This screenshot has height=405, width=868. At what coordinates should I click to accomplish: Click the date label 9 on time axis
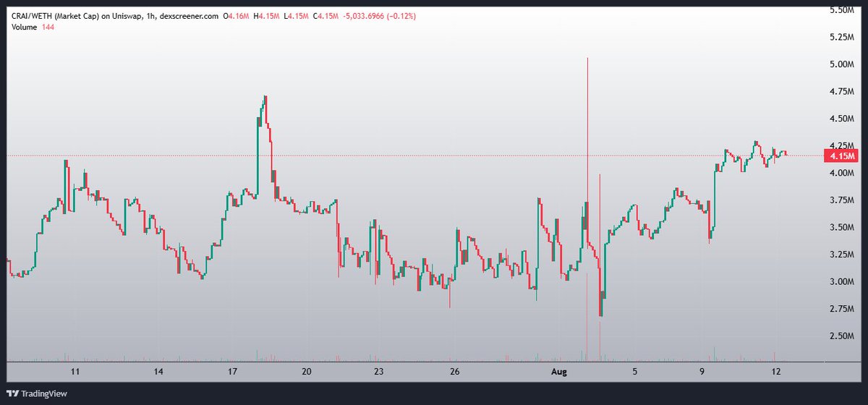[702, 372]
